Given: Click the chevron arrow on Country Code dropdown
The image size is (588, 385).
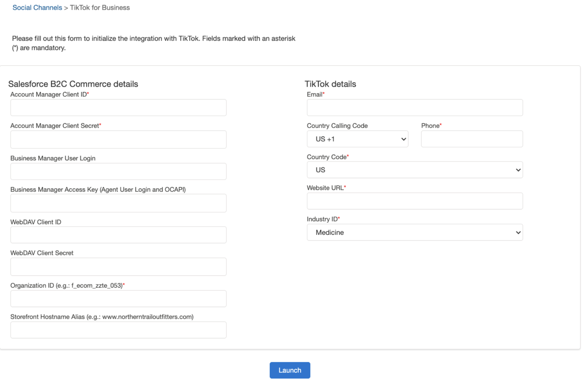Looking at the screenshot, I should (518, 170).
